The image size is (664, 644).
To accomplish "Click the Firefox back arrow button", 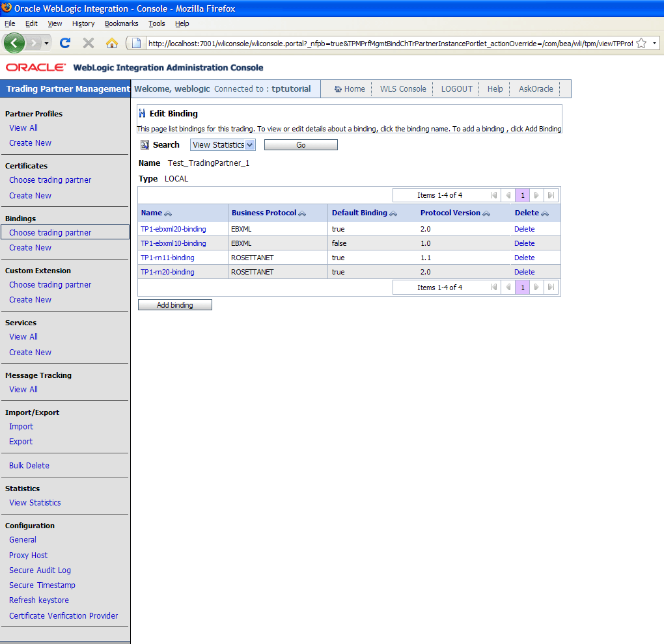I will click(14, 43).
